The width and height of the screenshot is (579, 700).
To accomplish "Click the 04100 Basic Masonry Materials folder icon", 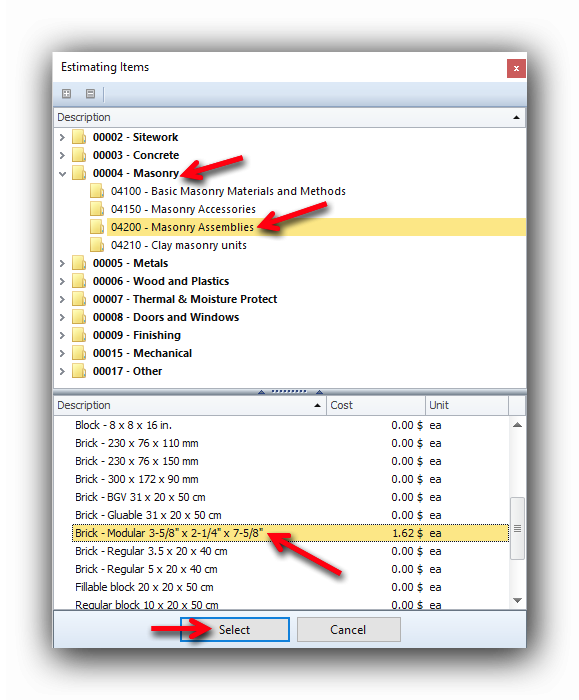I will coord(97,191).
